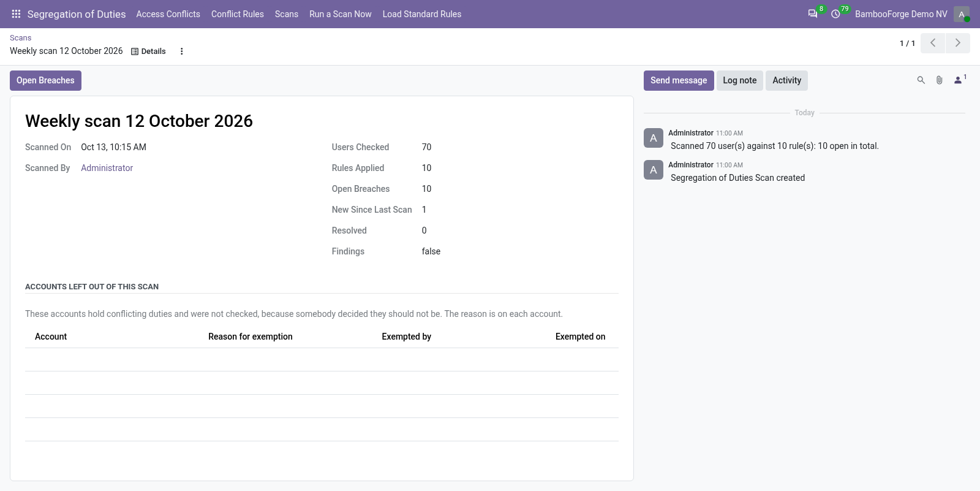Image resolution: width=980 pixels, height=491 pixels.
Task: Click the Resolved value 0
Action: [x=424, y=230]
